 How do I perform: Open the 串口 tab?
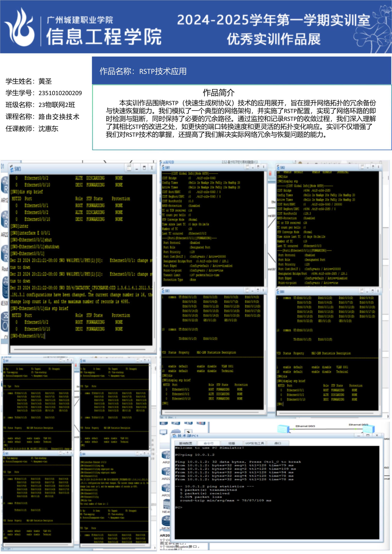pos(278,443)
